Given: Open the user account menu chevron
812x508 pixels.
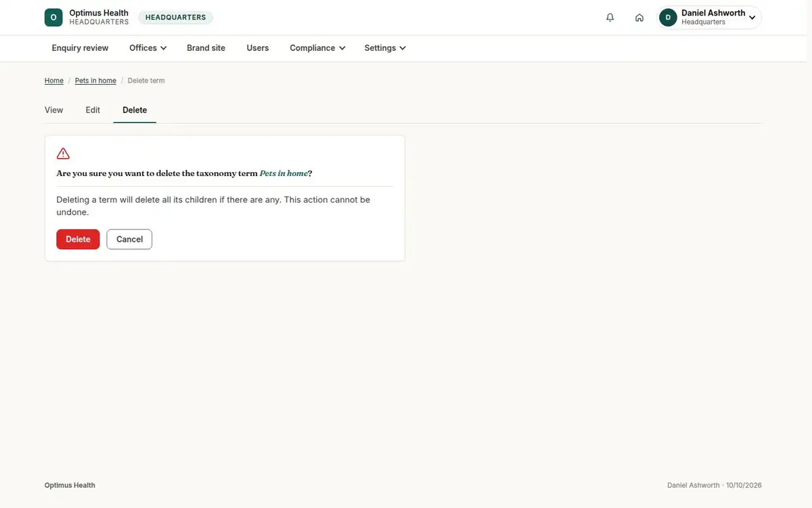Looking at the screenshot, I should tap(752, 18).
